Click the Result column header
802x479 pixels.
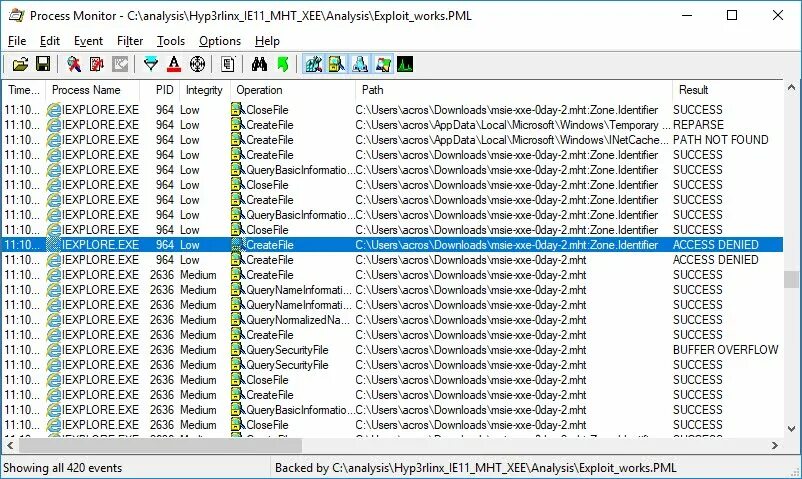[727, 90]
